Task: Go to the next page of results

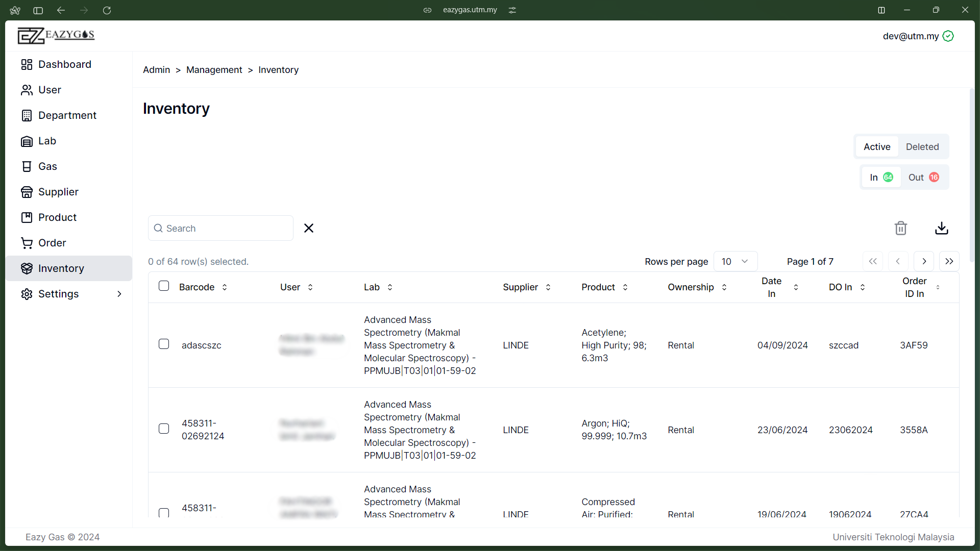Action: [x=923, y=261]
